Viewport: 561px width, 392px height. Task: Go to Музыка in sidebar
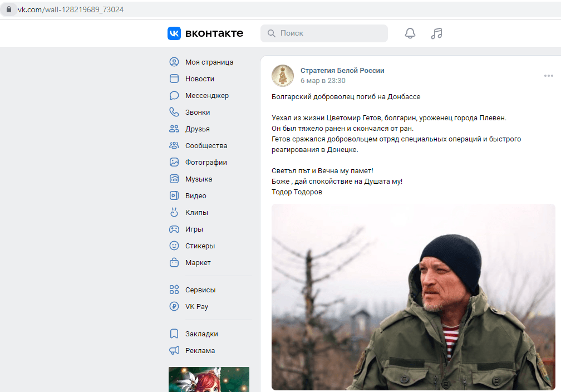point(199,179)
